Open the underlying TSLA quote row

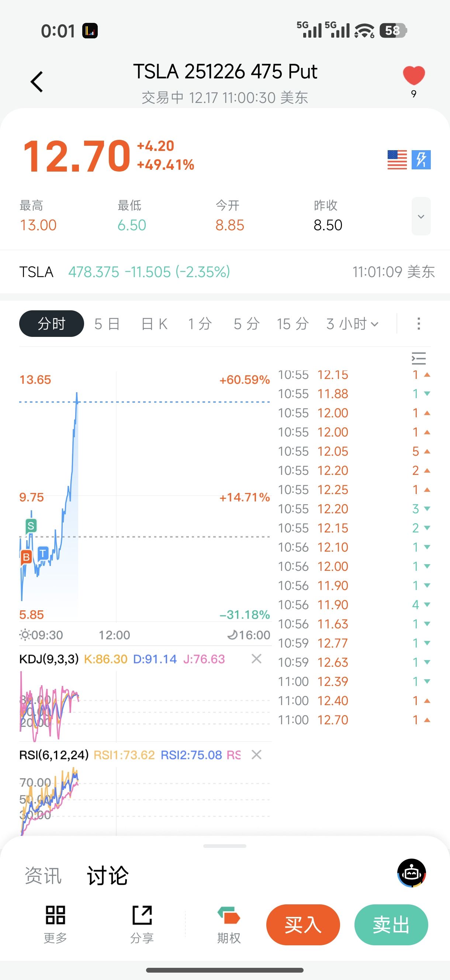point(224,272)
